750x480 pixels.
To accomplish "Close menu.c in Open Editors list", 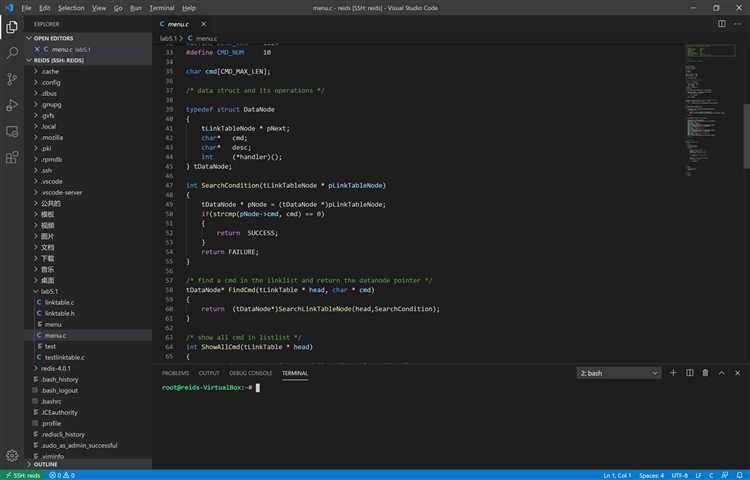I will pos(37,49).
